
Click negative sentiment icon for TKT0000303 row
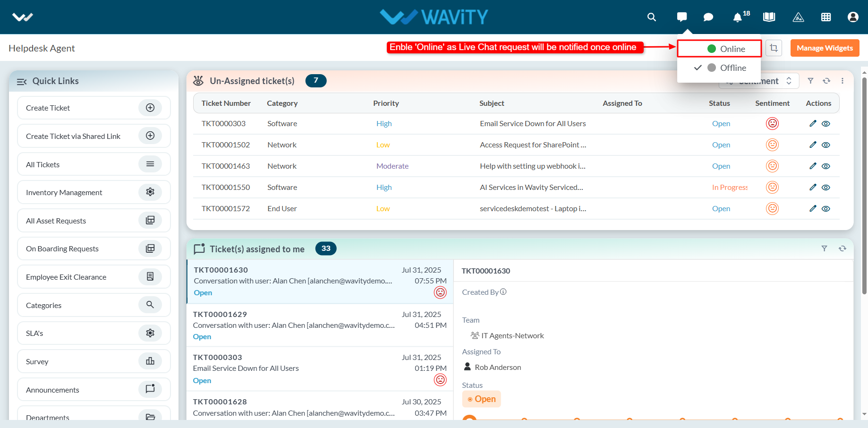(x=772, y=123)
